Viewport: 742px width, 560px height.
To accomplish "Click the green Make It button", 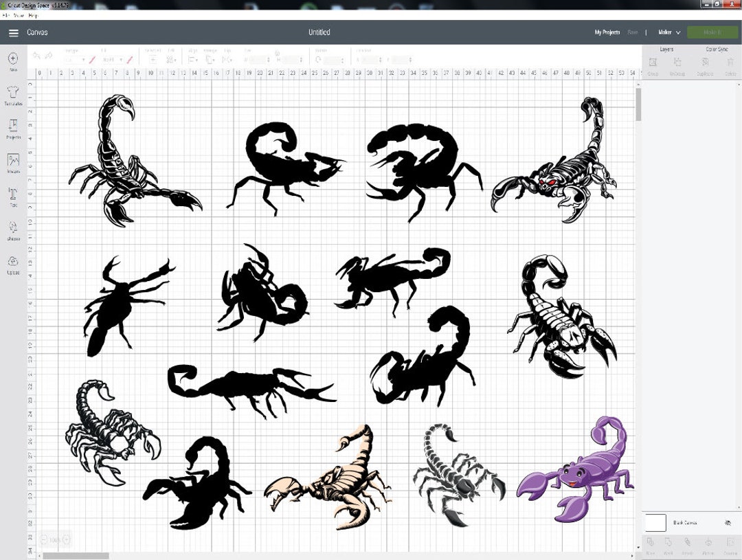I will point(713,32).
